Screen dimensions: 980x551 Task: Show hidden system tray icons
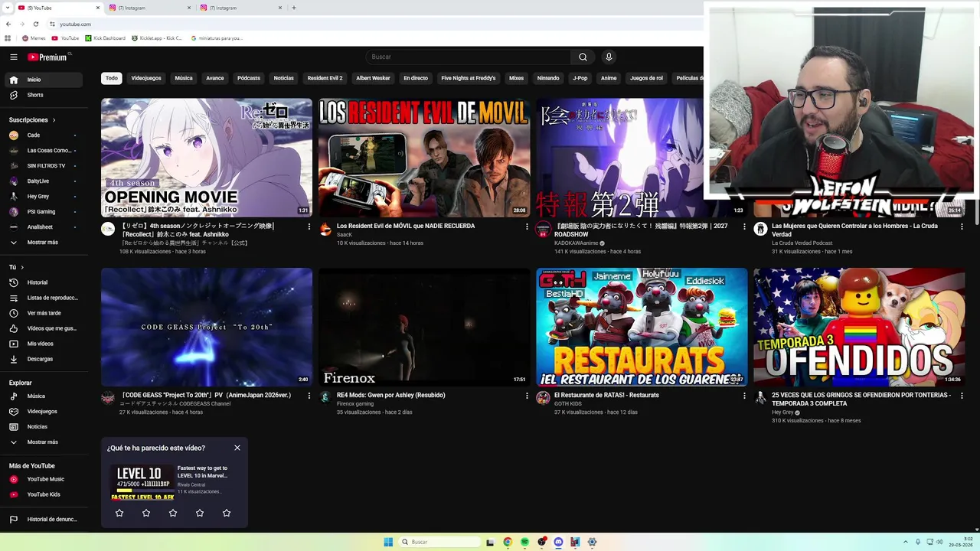(x=906, y=542)
